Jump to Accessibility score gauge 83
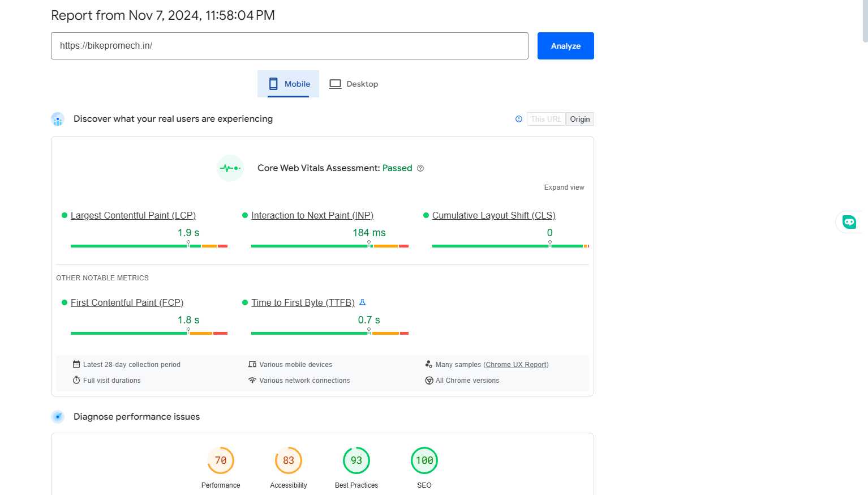868x495 pixels. (289, 460)
